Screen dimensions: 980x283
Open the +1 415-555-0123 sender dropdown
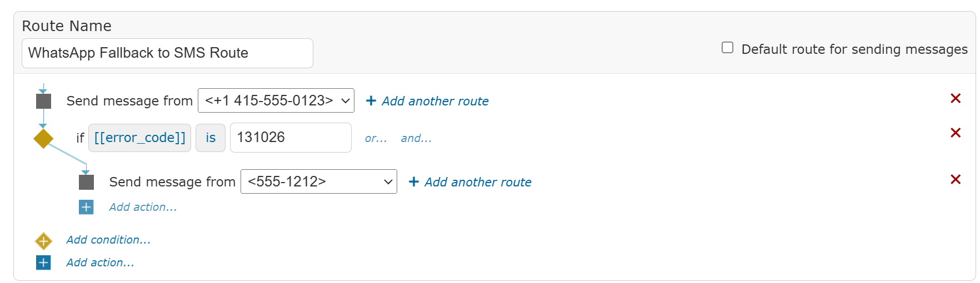tap(276, 100)
